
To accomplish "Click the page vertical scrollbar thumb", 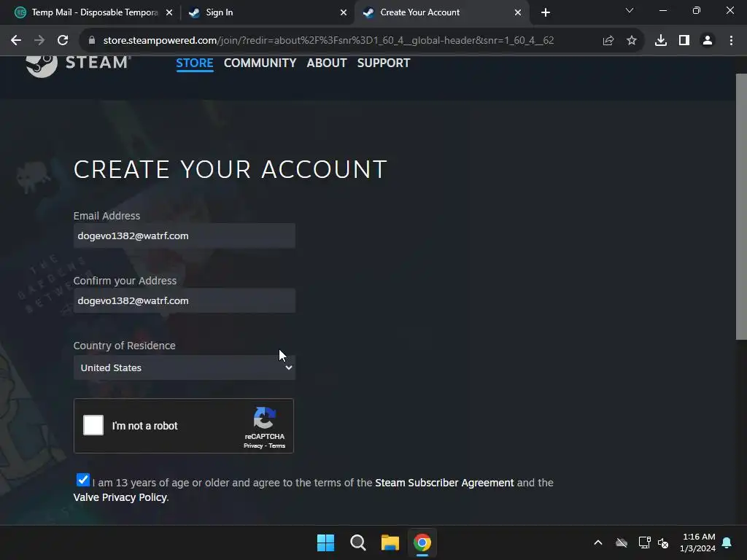I will pyautogui.click(x=741, y=206).
